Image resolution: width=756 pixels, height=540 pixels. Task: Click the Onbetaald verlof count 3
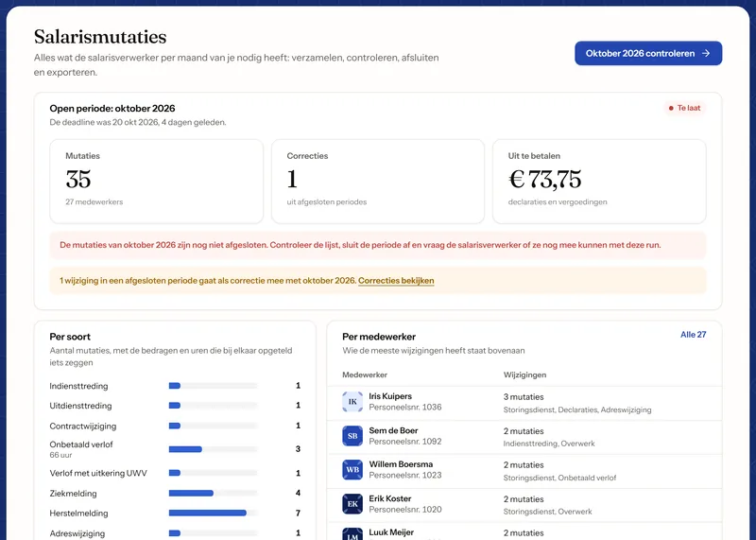(298, 449)
